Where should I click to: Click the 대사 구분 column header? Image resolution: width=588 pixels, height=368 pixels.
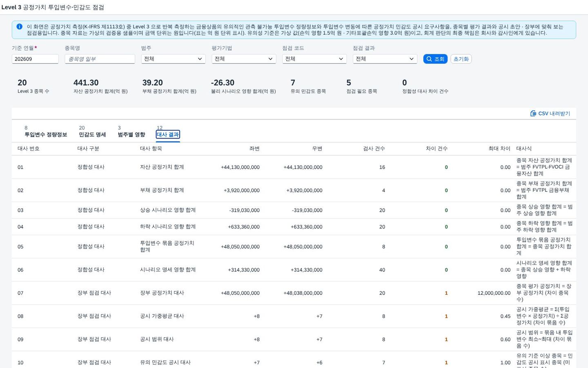[x=88, y=148]
